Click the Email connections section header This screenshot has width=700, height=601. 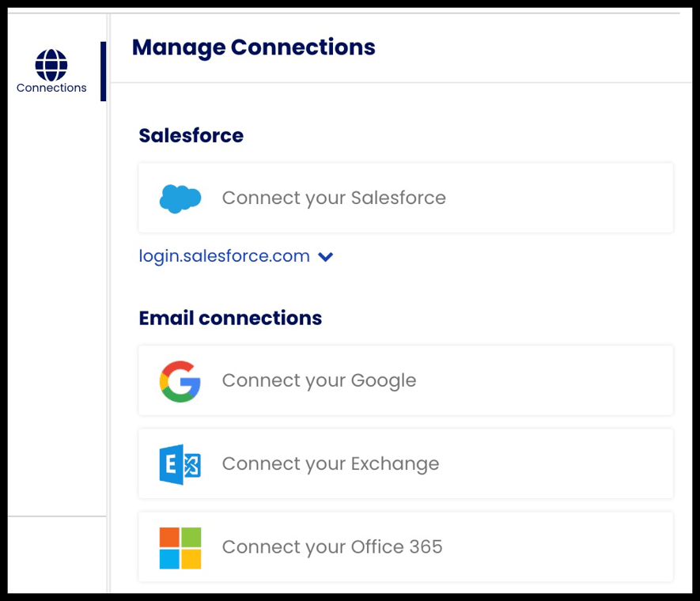[x=230, y=318]
